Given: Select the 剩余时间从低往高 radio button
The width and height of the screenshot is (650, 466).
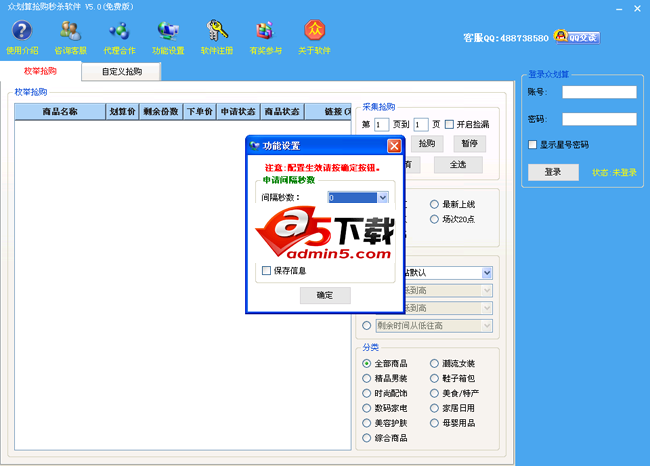Looking at the screenshot, I should coord(366,326).
